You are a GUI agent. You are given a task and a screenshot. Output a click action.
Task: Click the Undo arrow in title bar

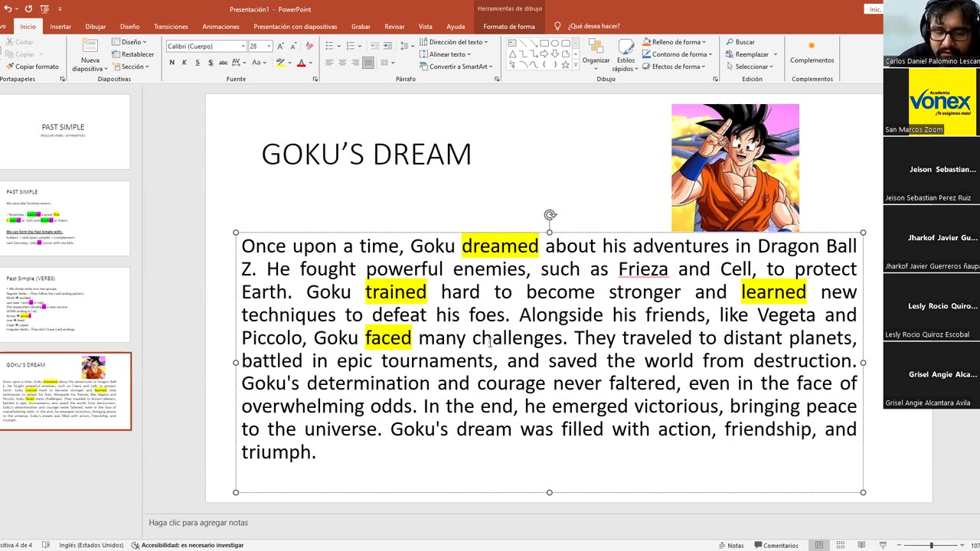tap(9, 9)
